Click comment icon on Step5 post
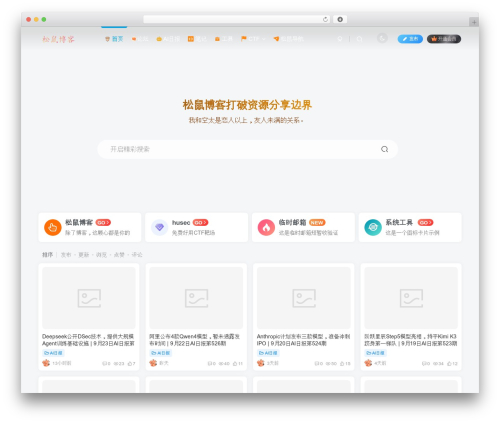Viewport: 500px width, 423px height. pyautogui.click(x=424, y=363)
